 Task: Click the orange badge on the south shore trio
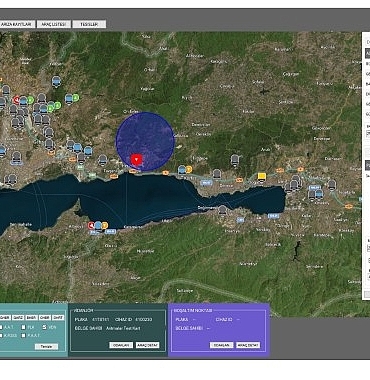tap(105, 226)
